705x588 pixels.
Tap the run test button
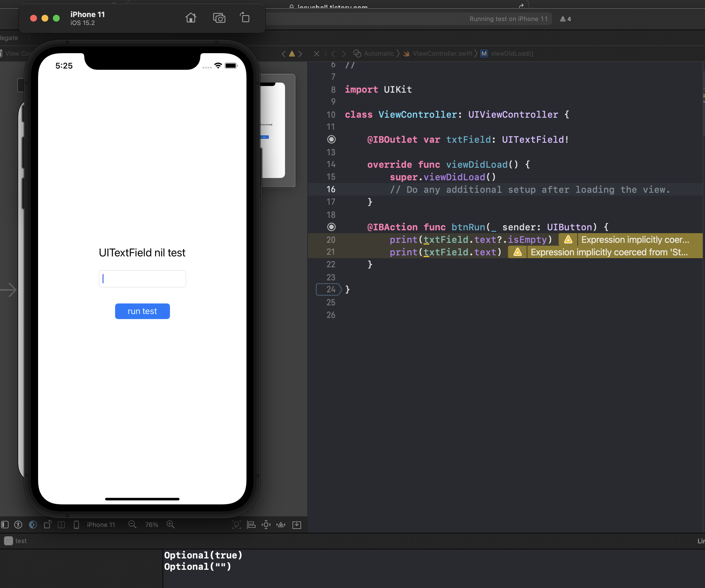click(142, 311)
